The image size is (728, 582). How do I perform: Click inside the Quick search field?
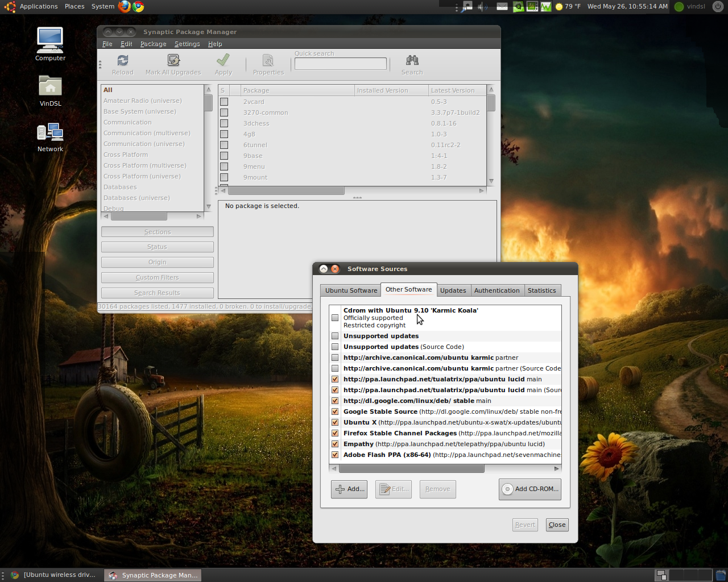340,63
